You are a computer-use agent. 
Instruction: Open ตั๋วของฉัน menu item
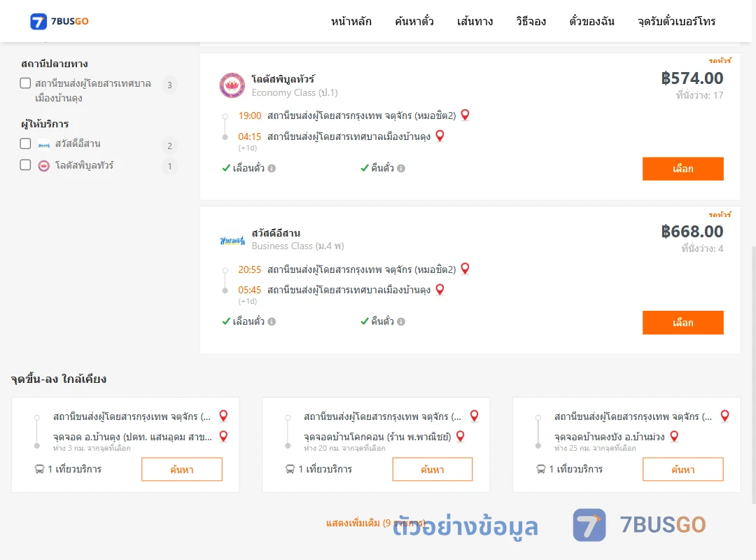[x=591, y=21]
